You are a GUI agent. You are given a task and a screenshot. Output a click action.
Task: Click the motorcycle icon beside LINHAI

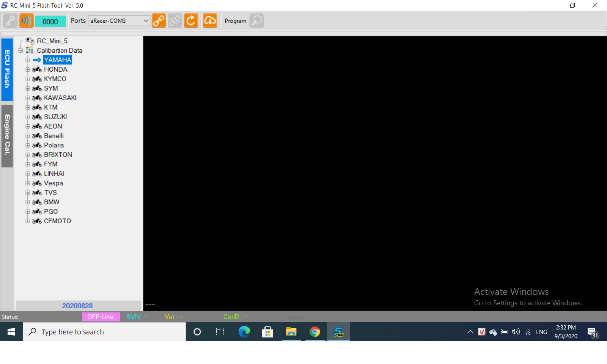pos(37,174)
